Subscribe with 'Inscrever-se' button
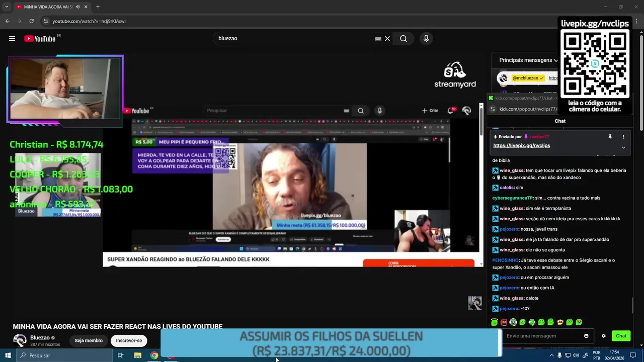 129,341
